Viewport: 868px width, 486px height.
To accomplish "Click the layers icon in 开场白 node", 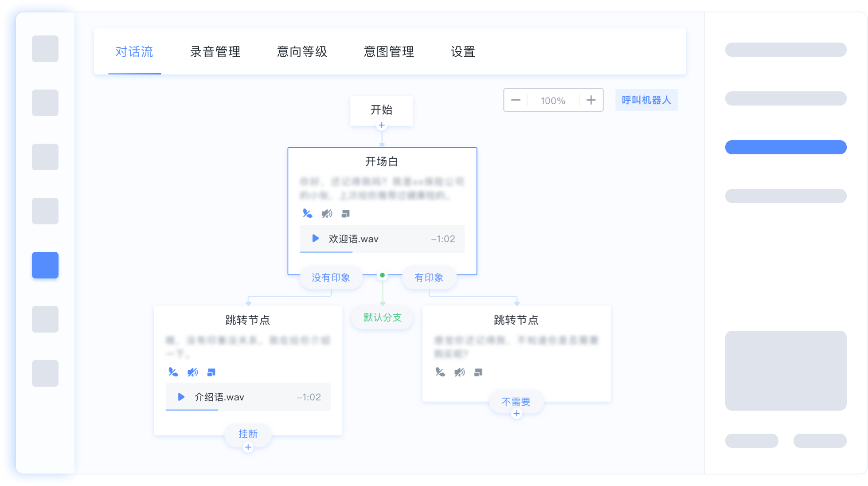I will click(346, 214).
